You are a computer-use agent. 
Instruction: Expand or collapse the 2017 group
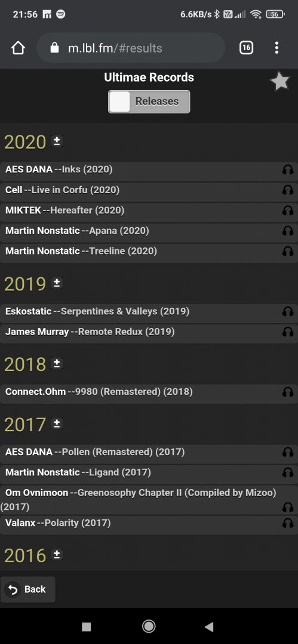click(x=57, y=423)
